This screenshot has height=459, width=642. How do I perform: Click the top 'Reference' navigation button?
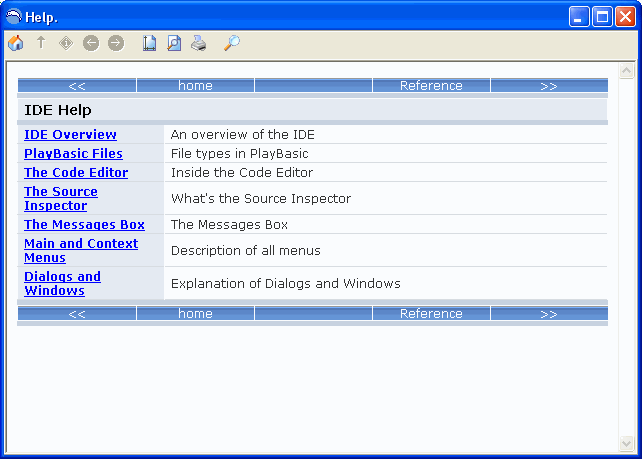pos(431,86)
